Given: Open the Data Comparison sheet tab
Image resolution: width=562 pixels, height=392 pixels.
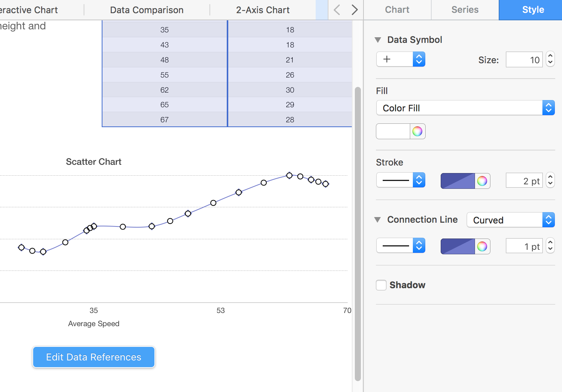Looking at the screenshot, I should [x=147, y=10].
